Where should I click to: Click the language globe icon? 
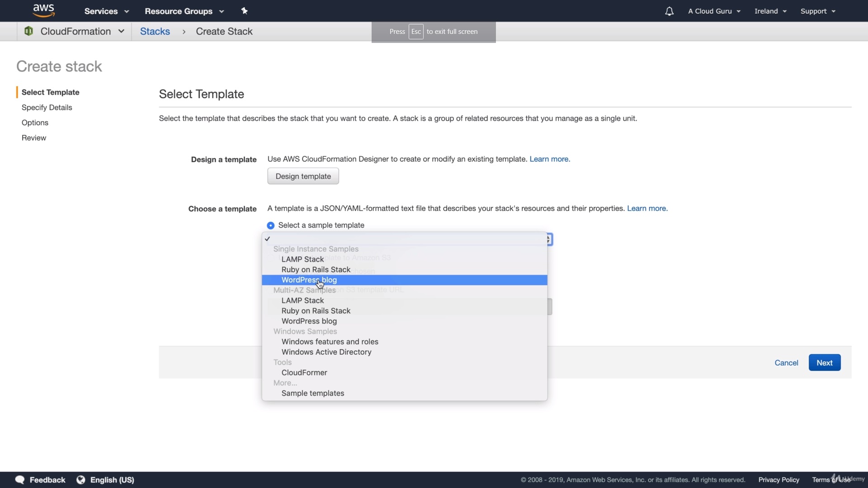81,479
